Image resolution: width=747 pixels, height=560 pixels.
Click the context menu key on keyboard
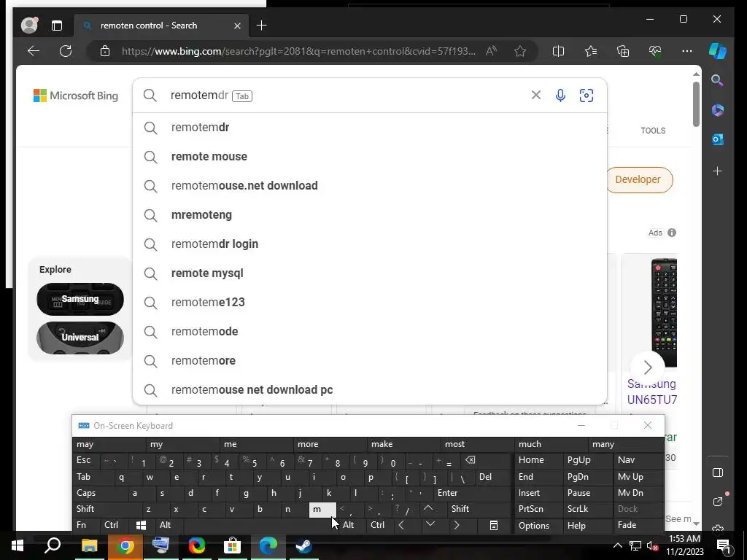(494, 525)
